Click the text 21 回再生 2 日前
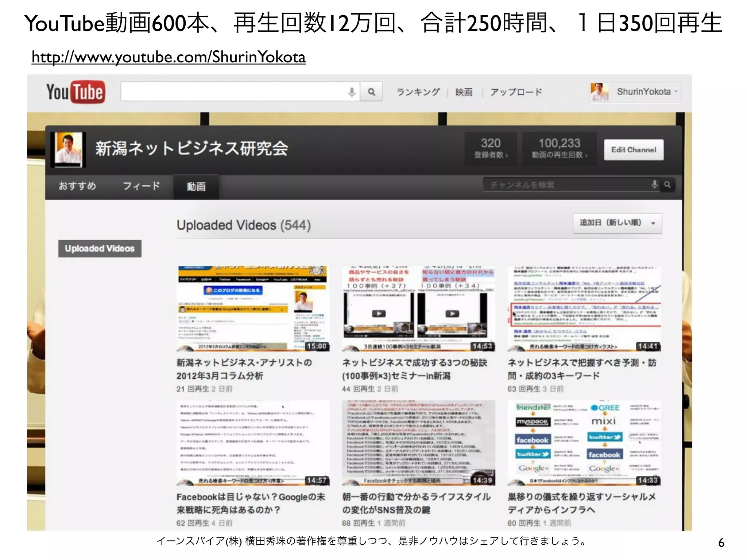Image resolution: width=747 pixels, height=560 pixels. [x=204, y=389]
